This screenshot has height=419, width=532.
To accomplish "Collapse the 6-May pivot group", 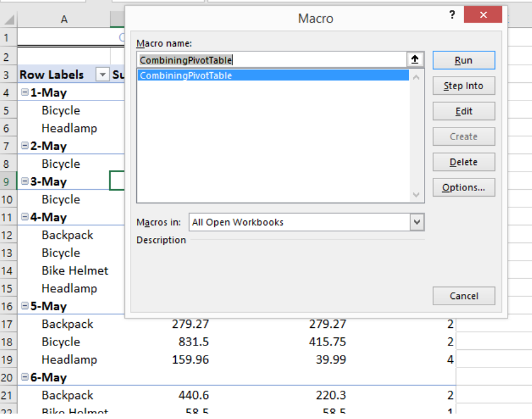I will point(24,377).
